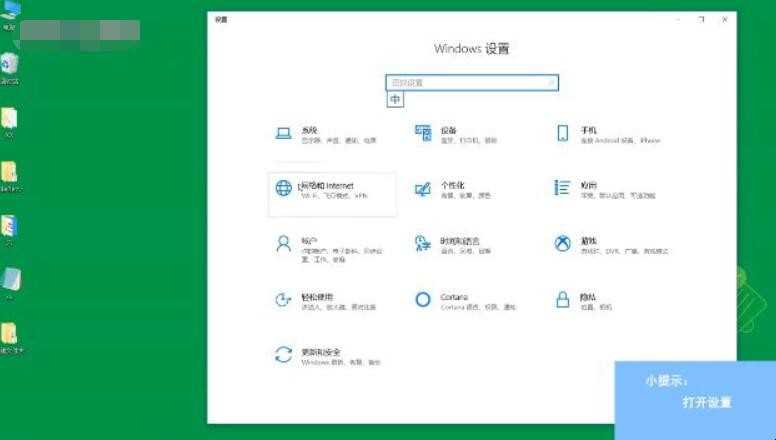
Task: Open the Ease of Access (轻松使用) icon
Action: click(283, 299)
